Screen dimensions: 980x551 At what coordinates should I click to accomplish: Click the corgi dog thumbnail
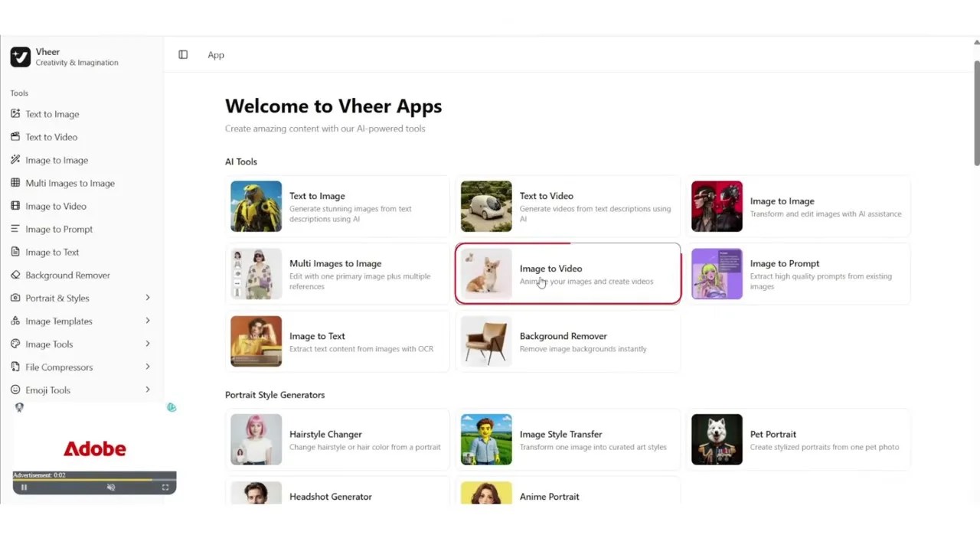tap(486, 274)
